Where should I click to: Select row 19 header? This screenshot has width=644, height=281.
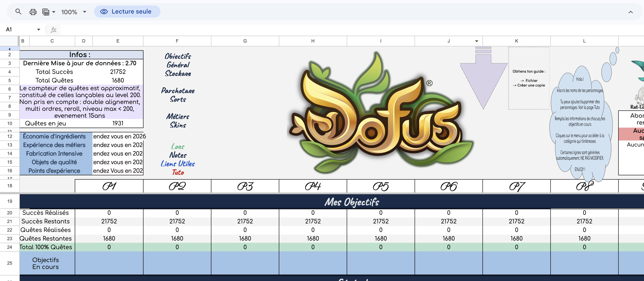pyautogui.click(x=9, y=201)
